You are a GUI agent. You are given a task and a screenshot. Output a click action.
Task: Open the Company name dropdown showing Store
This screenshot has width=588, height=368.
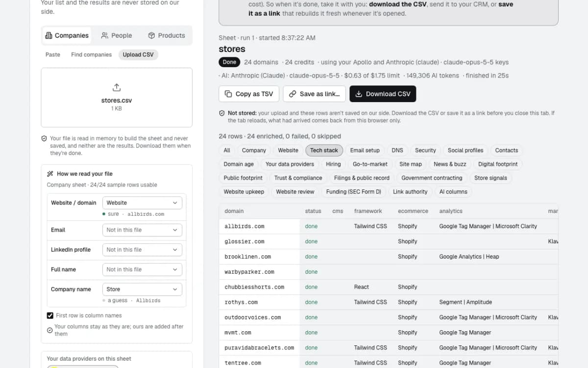click(142, 289)
